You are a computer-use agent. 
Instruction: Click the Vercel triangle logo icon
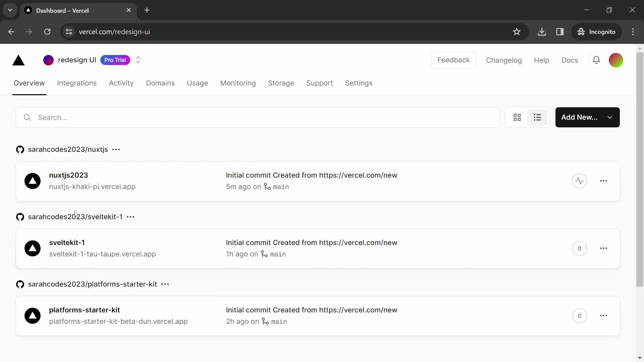[x=18, y=60]
